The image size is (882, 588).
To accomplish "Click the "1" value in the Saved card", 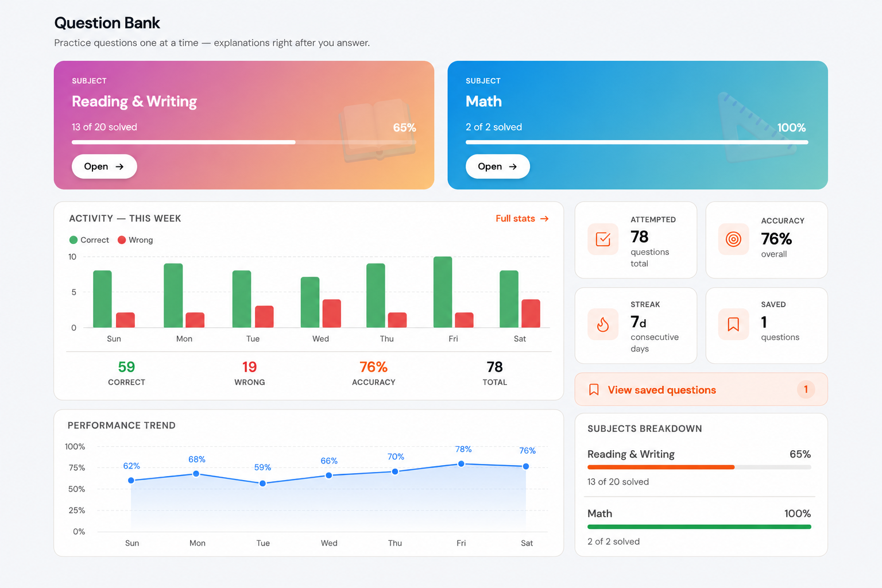I will [x=764, y=322].
